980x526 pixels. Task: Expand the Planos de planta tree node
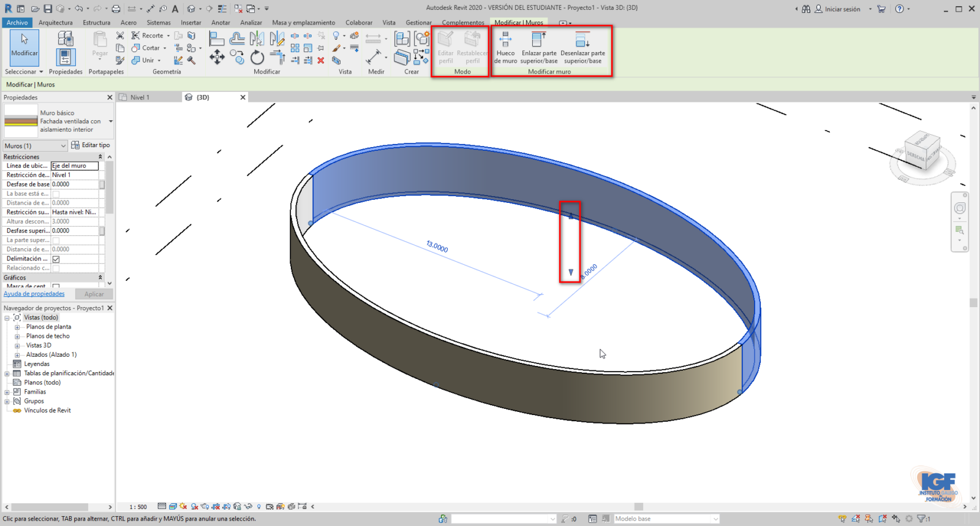(x=17, y=327)
